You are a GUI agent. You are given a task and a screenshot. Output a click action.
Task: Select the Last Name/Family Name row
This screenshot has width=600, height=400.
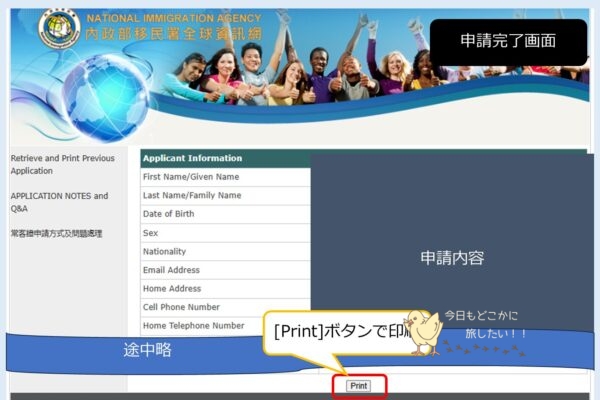(225, 195)
